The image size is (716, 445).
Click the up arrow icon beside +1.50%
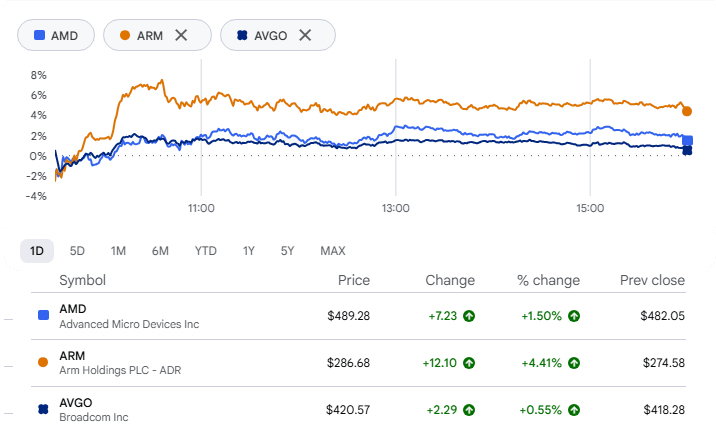click(574, 316)
